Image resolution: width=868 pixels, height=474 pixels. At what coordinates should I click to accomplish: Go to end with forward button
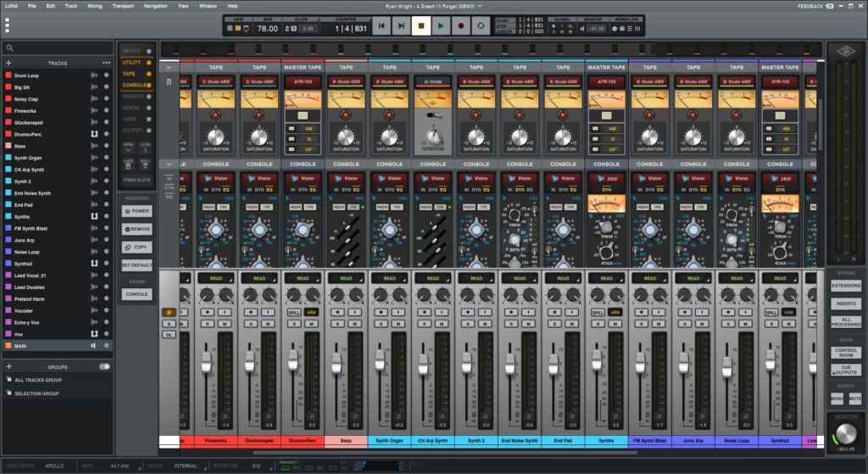(401, 25)
